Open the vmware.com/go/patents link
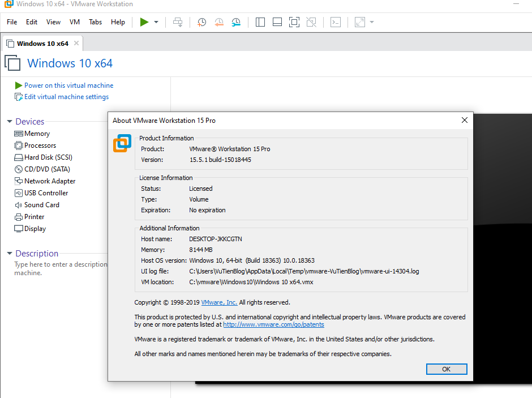 pos(273,325)
